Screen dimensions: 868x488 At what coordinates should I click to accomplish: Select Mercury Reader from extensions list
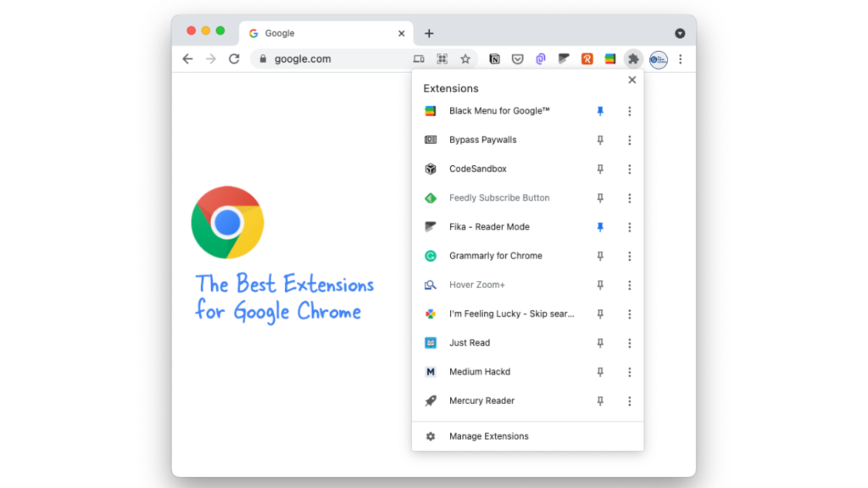(481, 401)
